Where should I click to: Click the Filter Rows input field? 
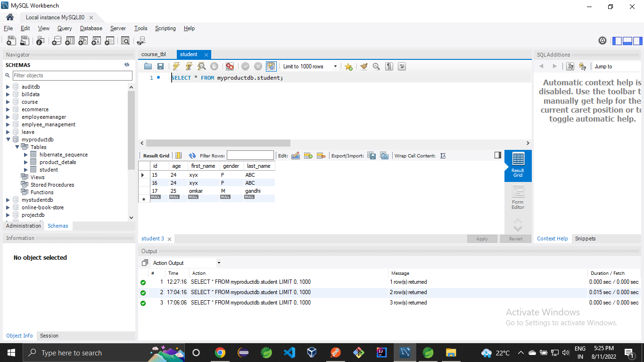click(x=250, y=155)
